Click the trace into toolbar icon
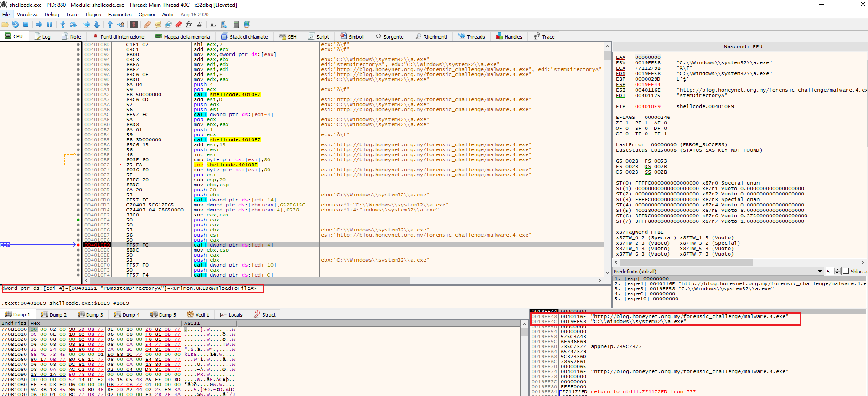 pos(86,25)
